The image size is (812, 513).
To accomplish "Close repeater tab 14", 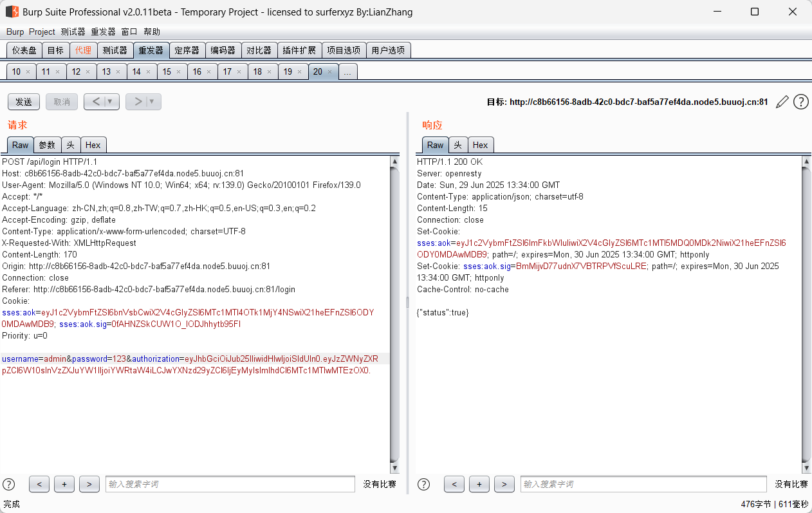I will point(149,72).
